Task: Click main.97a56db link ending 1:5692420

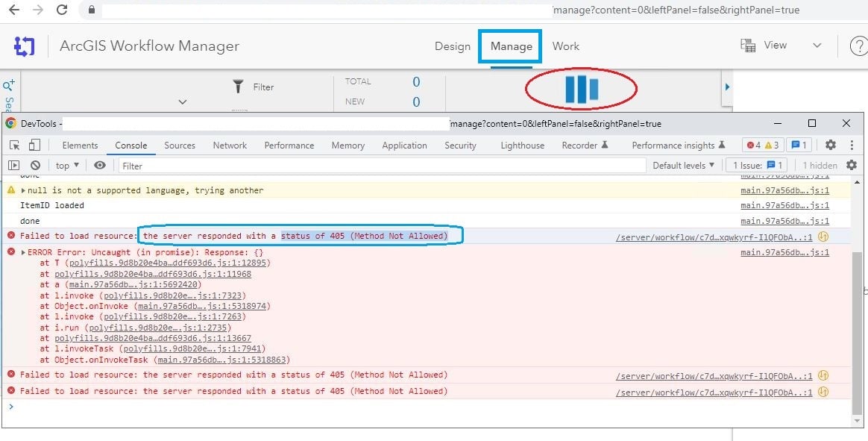Action: [x=135, y=284]
